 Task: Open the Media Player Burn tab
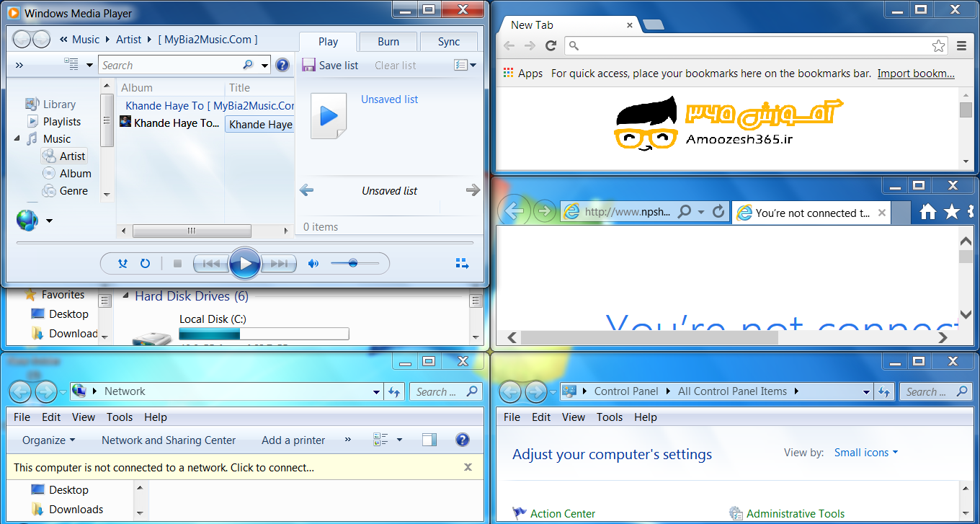pos(388,42)
